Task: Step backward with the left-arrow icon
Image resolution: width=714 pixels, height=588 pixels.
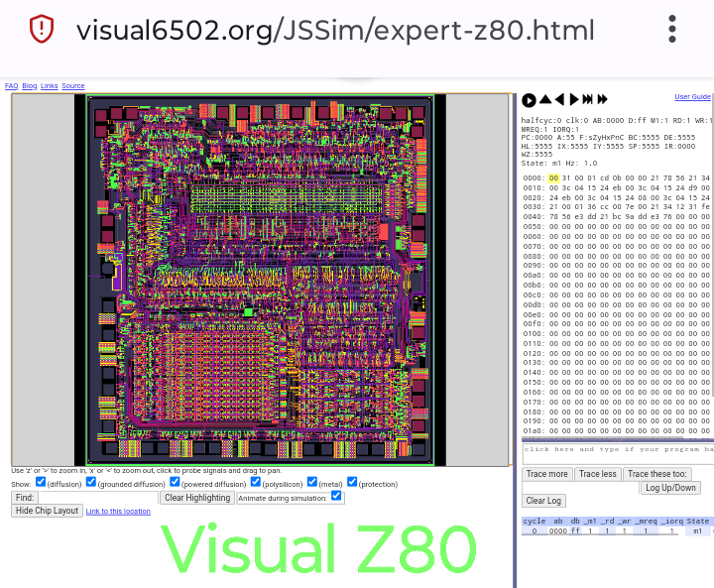Action: [x=559, y=99]
